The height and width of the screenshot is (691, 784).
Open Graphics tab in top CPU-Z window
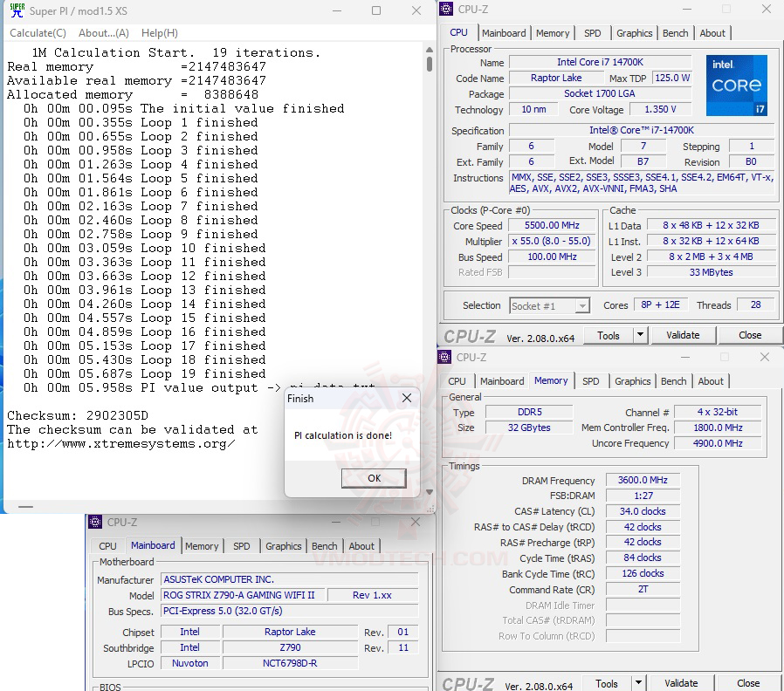point(634,33)
